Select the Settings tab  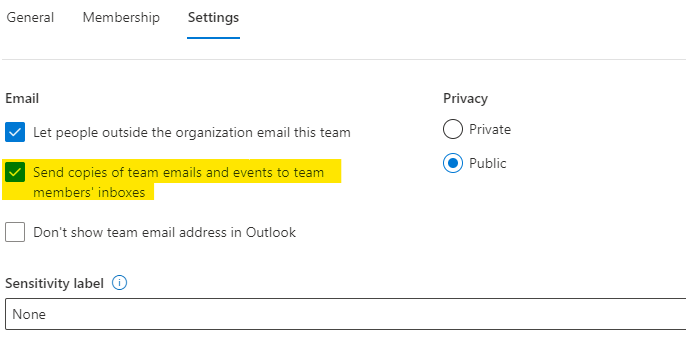pyautogui.click(x=214, y=17)
